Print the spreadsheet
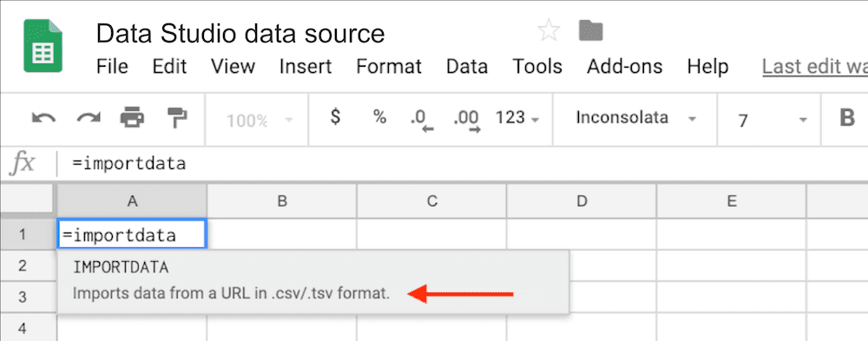Image resolution: width=868 pixels, height=341 pixels. coord(132,118)
